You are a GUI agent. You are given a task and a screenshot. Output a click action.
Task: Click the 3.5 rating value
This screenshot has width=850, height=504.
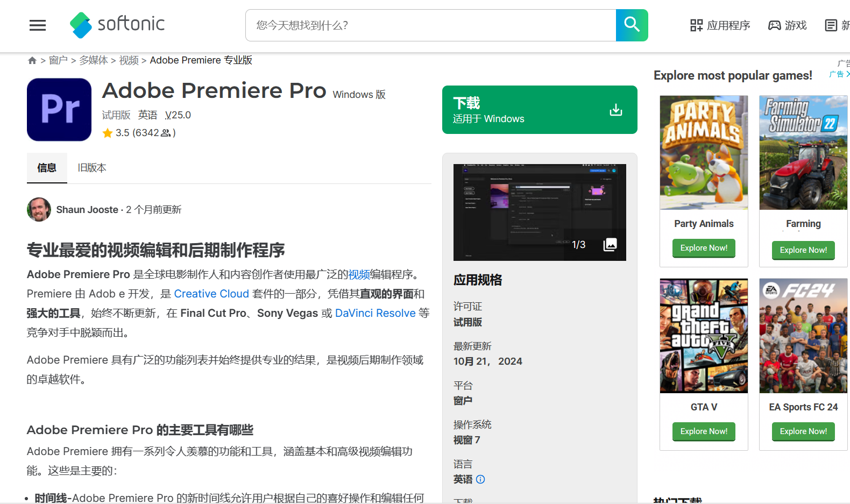pyautogui.click(x=123, y=133)
